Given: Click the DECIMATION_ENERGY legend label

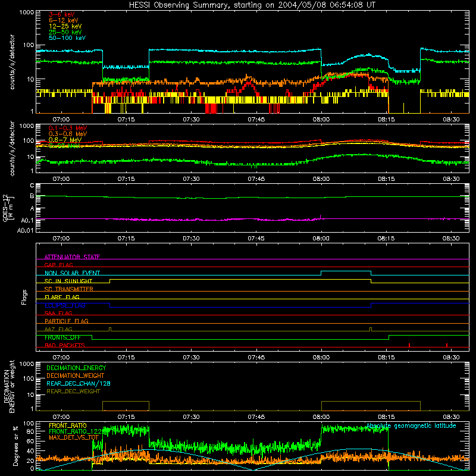Looking at the screenshot, I should click(x=76, y=368).
